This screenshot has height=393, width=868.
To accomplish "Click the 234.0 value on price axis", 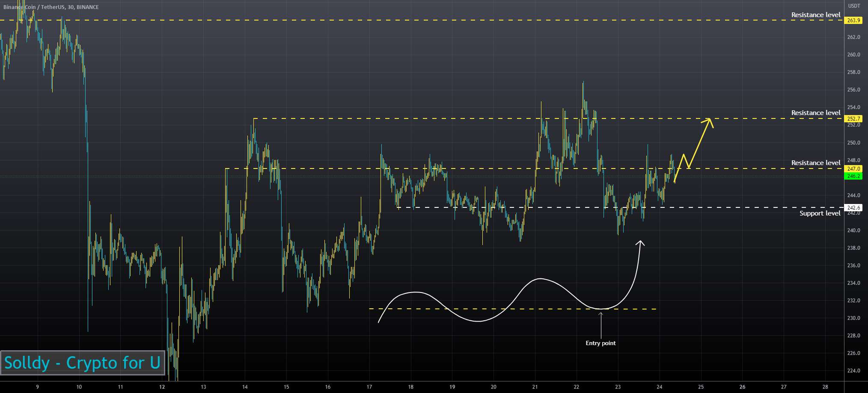I will point(853,283).
